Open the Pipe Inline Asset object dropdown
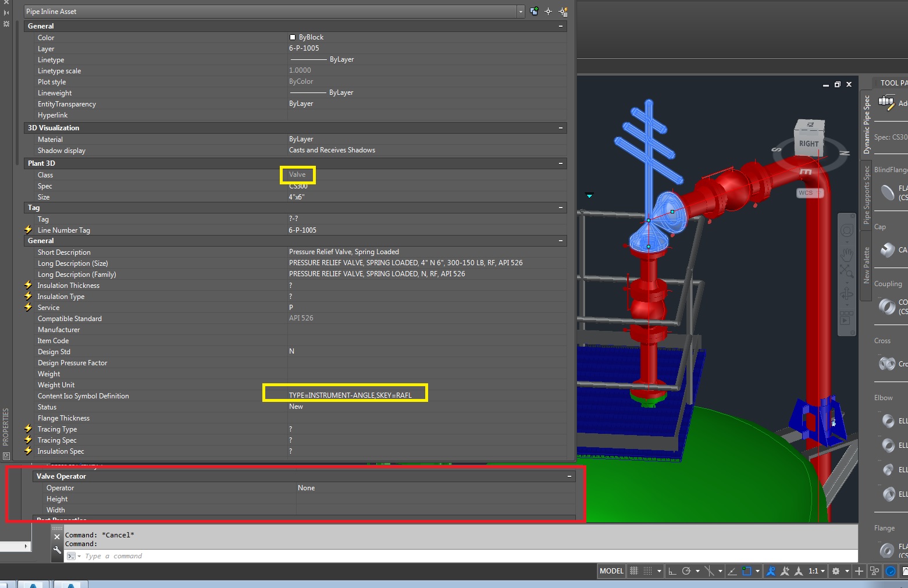 click(520, 12)
